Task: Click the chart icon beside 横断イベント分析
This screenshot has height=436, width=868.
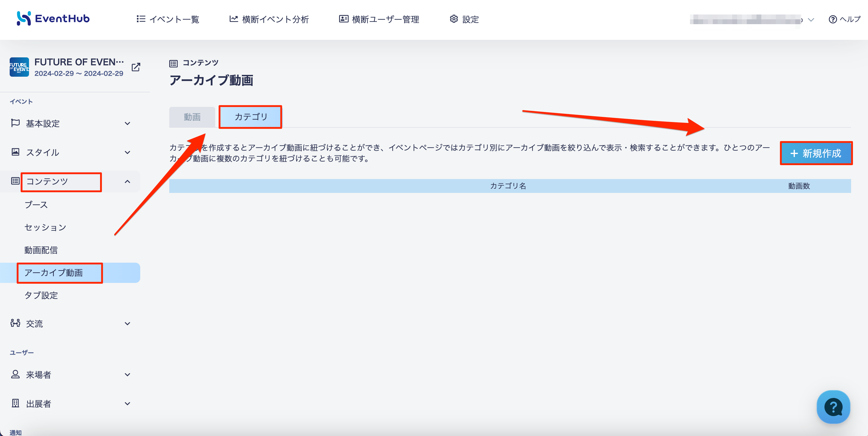Action: (234, 19)
